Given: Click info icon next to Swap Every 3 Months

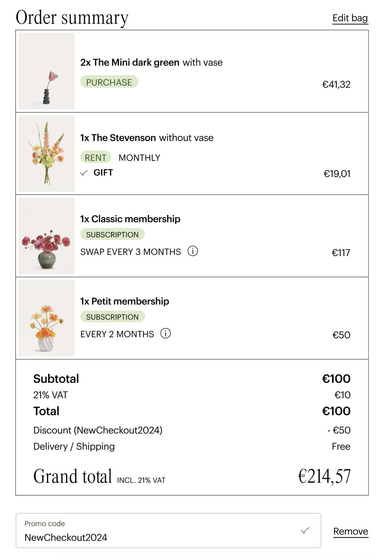Looking at the screenshot, I should click(193, 251).
